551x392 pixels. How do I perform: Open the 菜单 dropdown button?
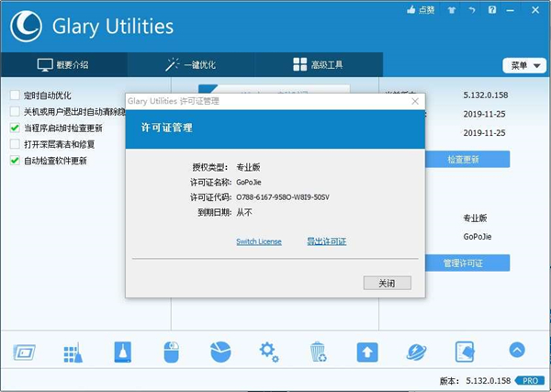coord(524,66)
